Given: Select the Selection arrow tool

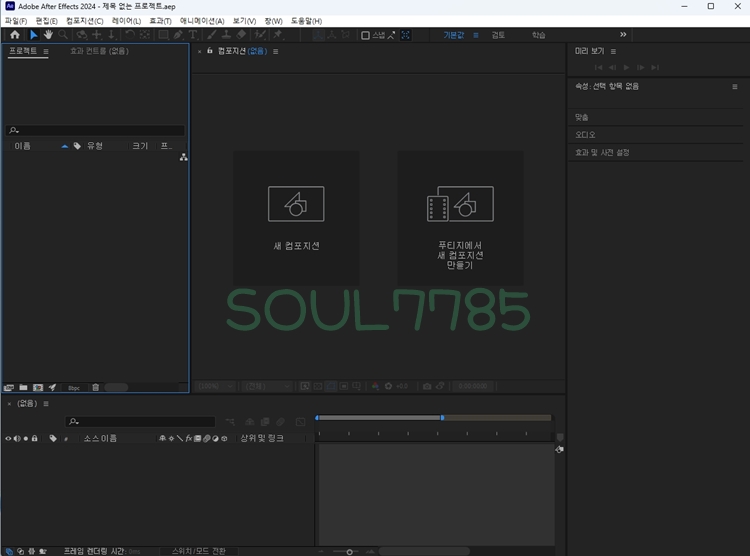Looking at the screenshot, I should point(33,35).
